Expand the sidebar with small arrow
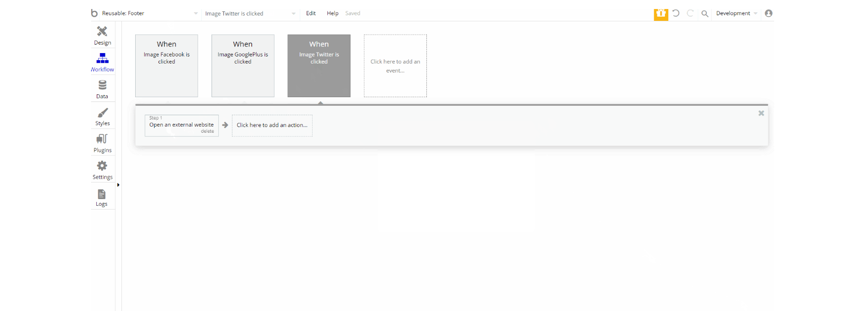 (x=118, y=185)
